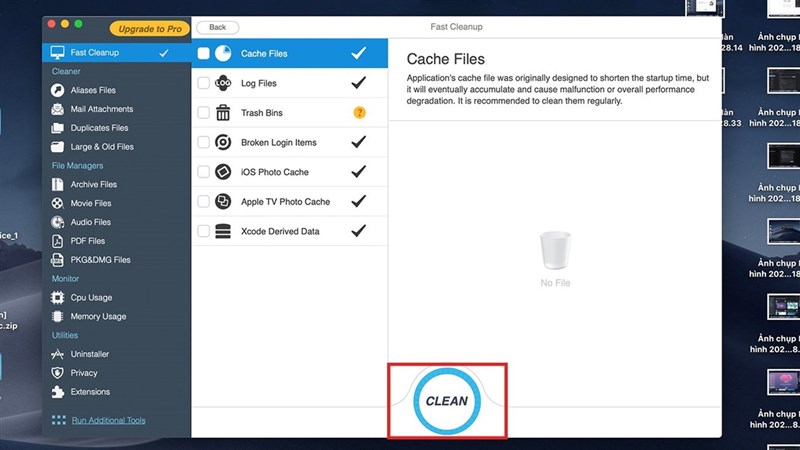Click the orange question mark on Trash Bins
This screenshot has width=800, height=450.
pyautogui.click(x=359, y=112)
